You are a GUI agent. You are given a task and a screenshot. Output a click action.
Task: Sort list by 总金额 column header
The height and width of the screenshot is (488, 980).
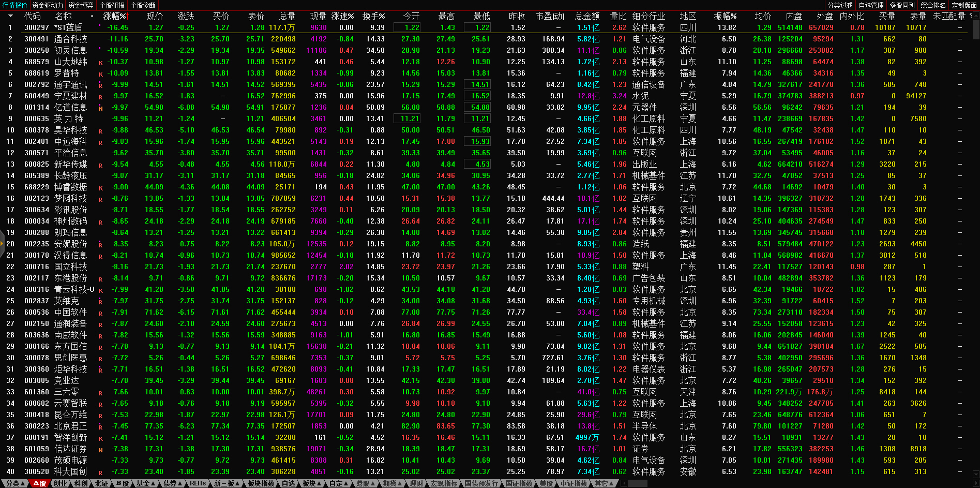pos(587,16)
